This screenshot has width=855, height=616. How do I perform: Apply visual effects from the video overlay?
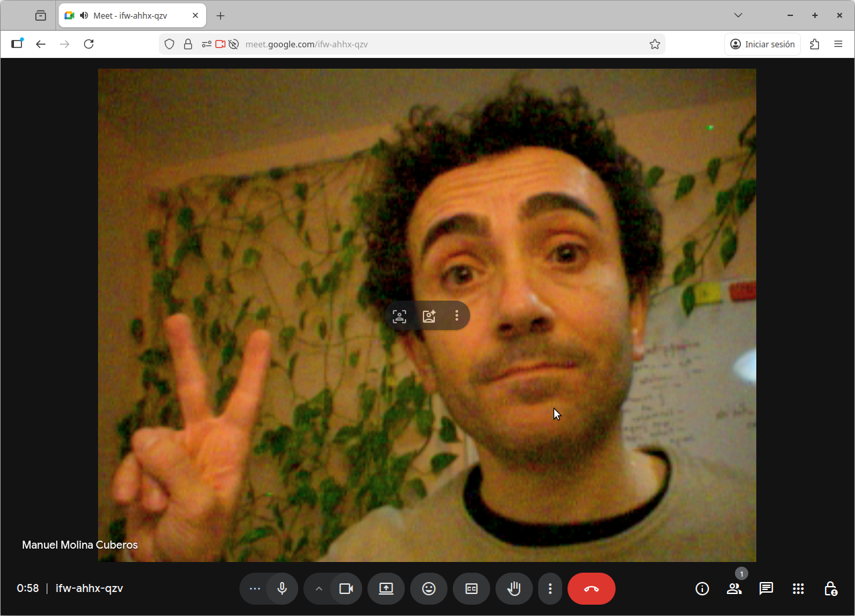(x=429, y=316)
